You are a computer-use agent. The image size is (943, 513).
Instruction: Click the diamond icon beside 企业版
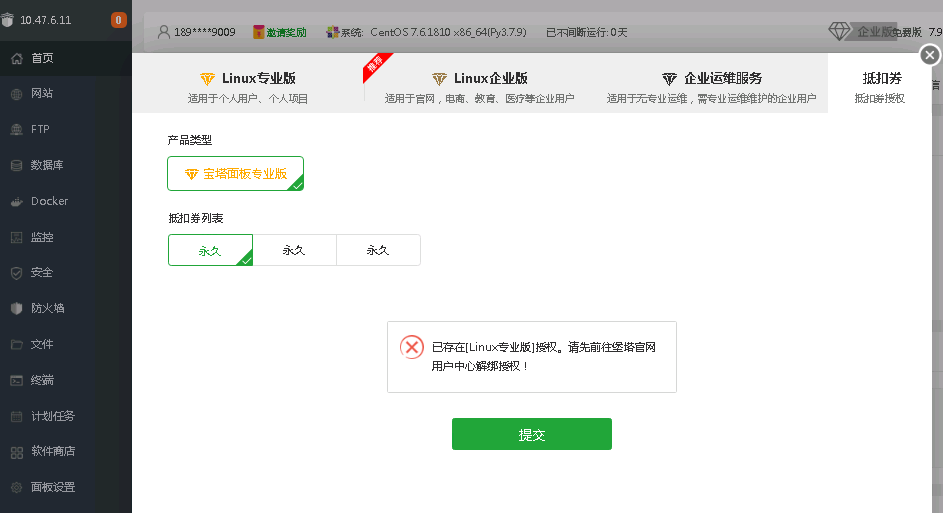coord(839,31)
